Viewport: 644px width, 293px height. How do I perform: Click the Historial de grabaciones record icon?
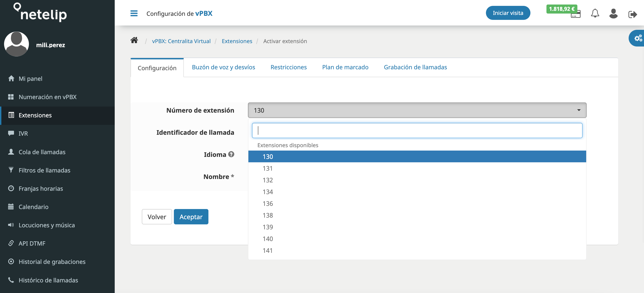11,261
